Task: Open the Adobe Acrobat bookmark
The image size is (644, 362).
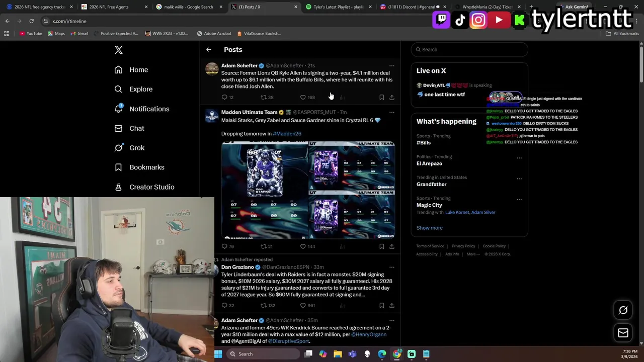Action: pyautogui.click(x=214, y=34)
